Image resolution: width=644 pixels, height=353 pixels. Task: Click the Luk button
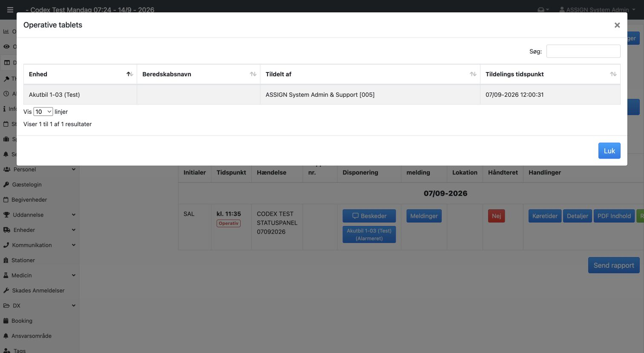click(609, 151)
